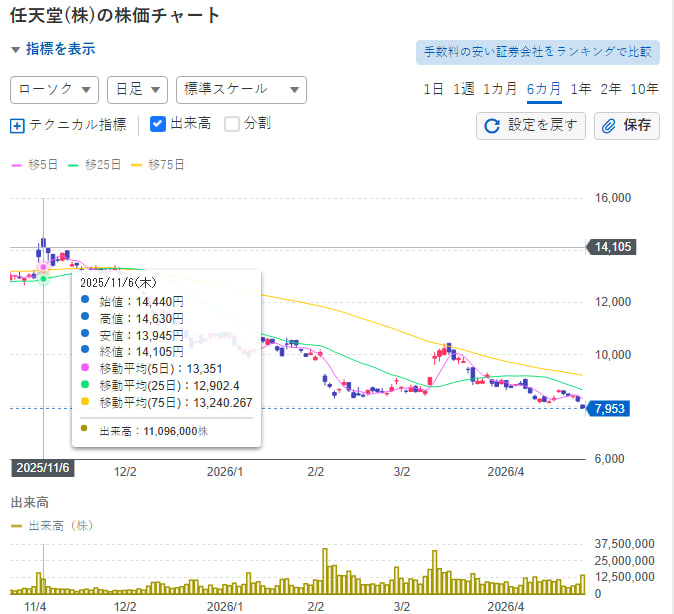The image size is (674, 614).
Task: Click the 移動平均(25日)：12,902.4 tooltip row
Action: point(160,386)
